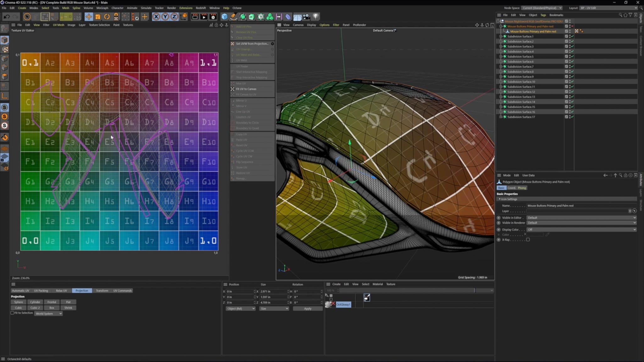Click the green MoGraph cloner icon
644x362 pixels.
coord(270,17)
